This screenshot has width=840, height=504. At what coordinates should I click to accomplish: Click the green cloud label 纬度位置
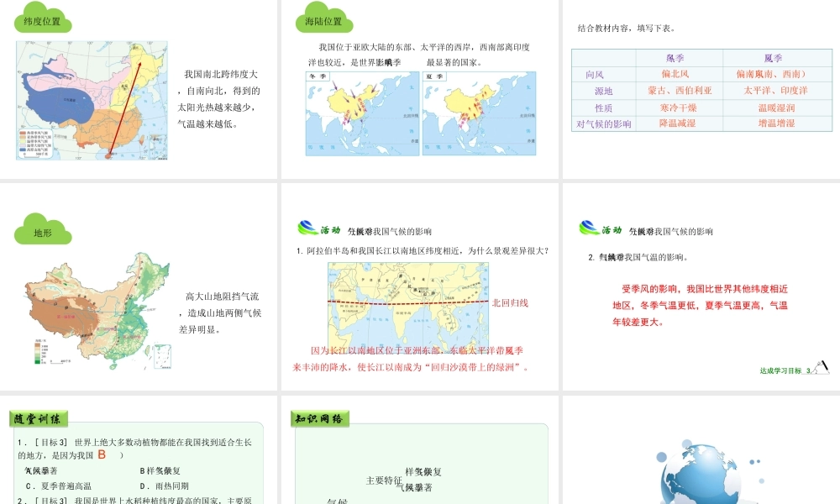pos(43,18)
